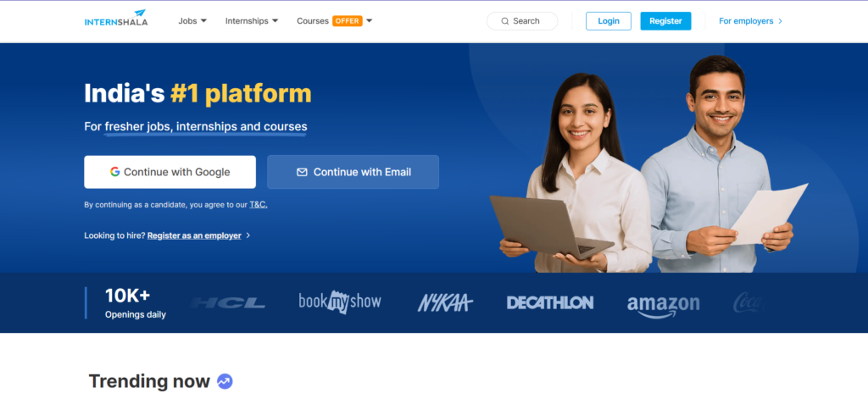Click the Internshala logo

(116, 20)
